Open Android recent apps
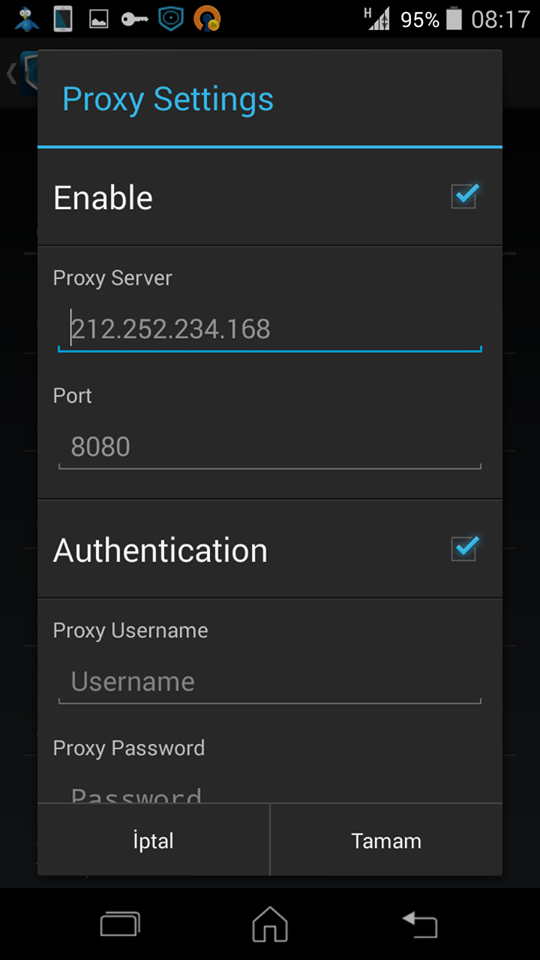The image size is (540, 960). [x=120, y=924]
